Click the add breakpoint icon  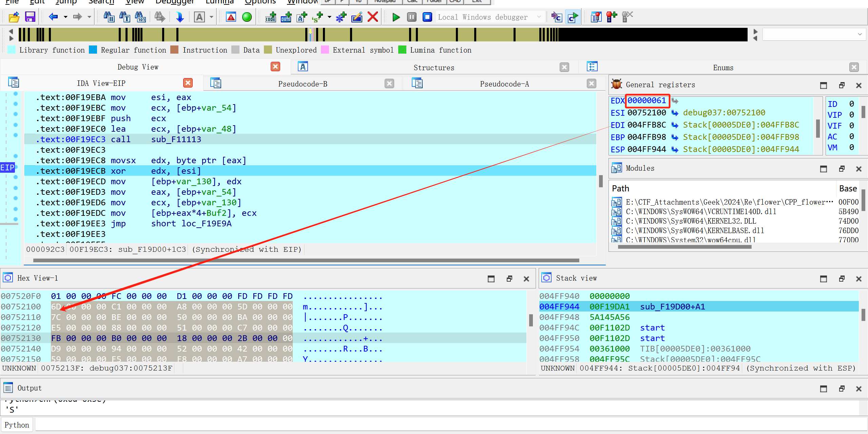click(612, 17)
